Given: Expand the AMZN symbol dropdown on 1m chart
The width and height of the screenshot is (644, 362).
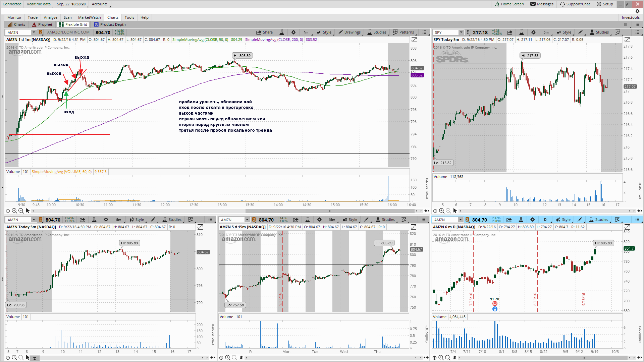Looking at the screenshot, I should (x=34, y=32).
